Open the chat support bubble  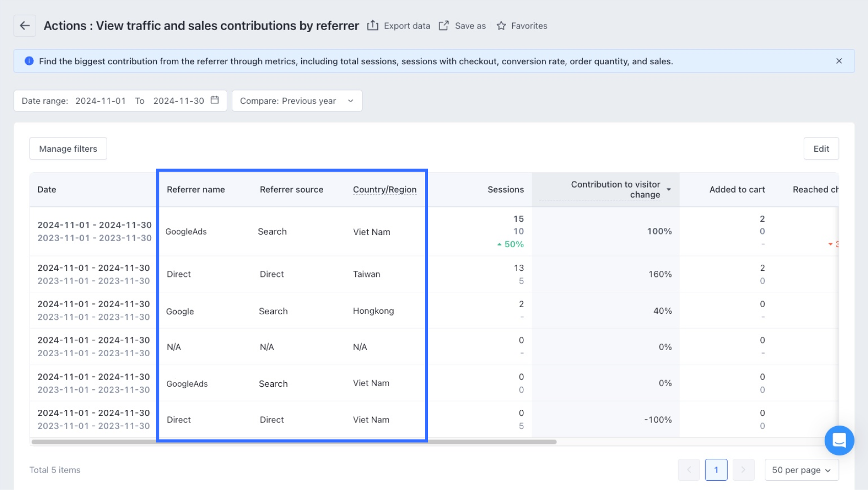(839, 440)
